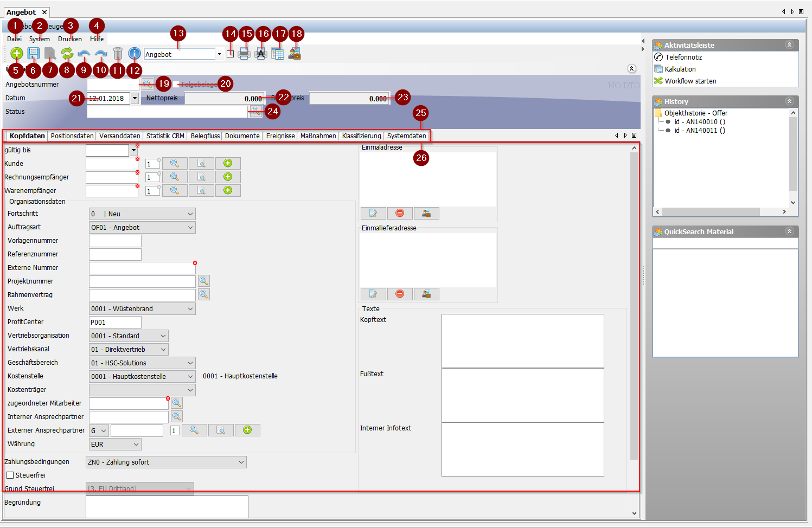Click green plus button in Kunde row

pos(228,163)
